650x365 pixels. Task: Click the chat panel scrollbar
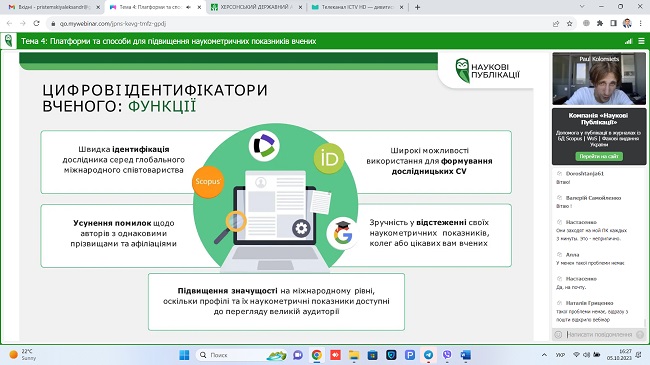pos(645,322)
